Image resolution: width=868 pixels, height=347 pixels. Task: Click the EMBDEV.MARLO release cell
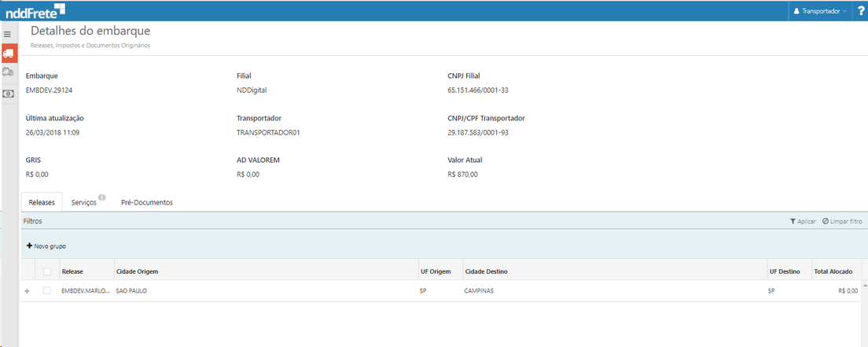tap(86, 290)
